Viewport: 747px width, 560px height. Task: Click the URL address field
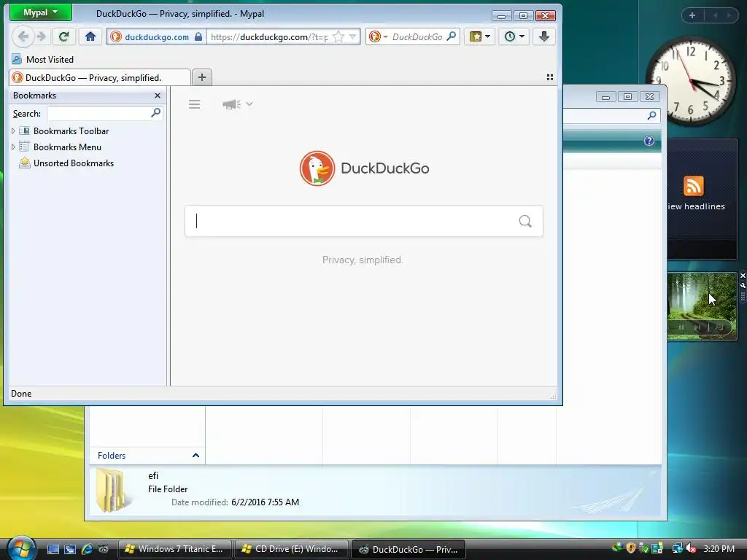(269, 37)
